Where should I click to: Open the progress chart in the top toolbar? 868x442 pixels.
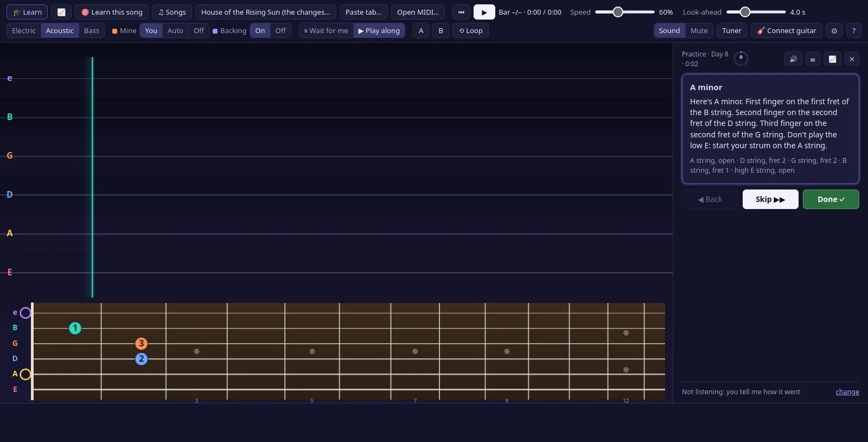pyautogui.click(x=61, y=12)
